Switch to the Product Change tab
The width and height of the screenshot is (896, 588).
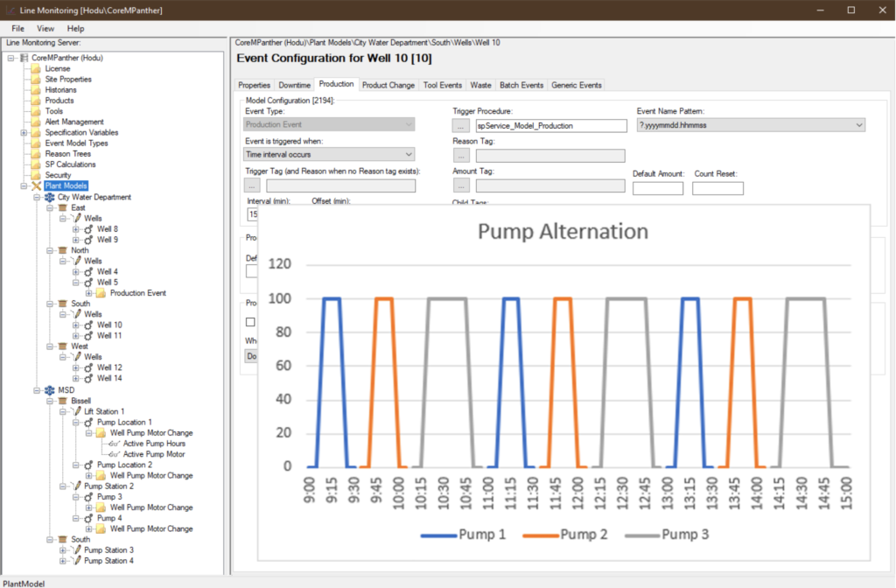pos(388,85)
